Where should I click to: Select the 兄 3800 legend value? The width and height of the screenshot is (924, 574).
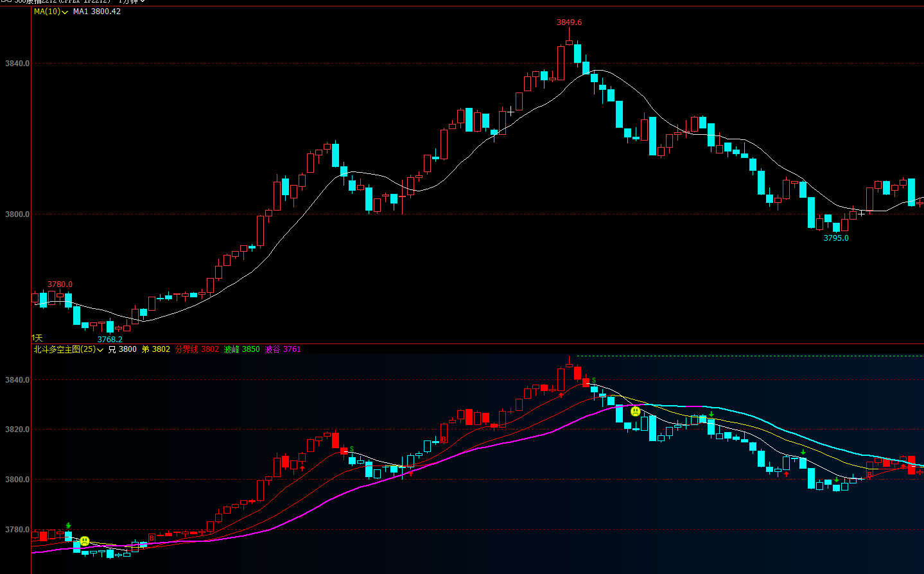pyautogui.click(x=123, y=349)
